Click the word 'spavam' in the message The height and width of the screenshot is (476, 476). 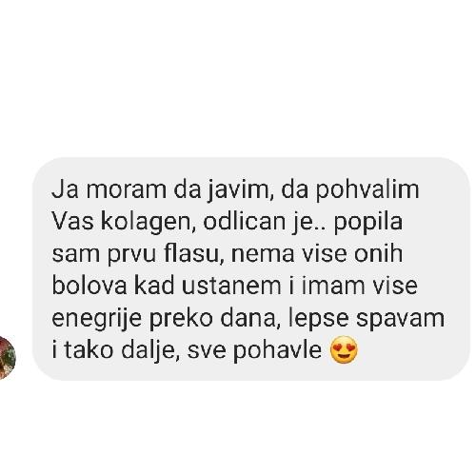click(x=400, y=319)
